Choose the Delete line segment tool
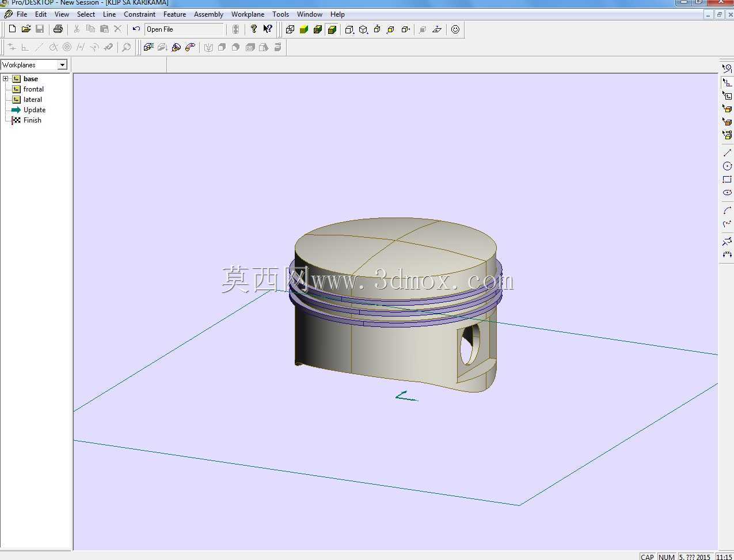Image resolution: width=734 pixels, height=560 pixels. [x=727, y=241]
